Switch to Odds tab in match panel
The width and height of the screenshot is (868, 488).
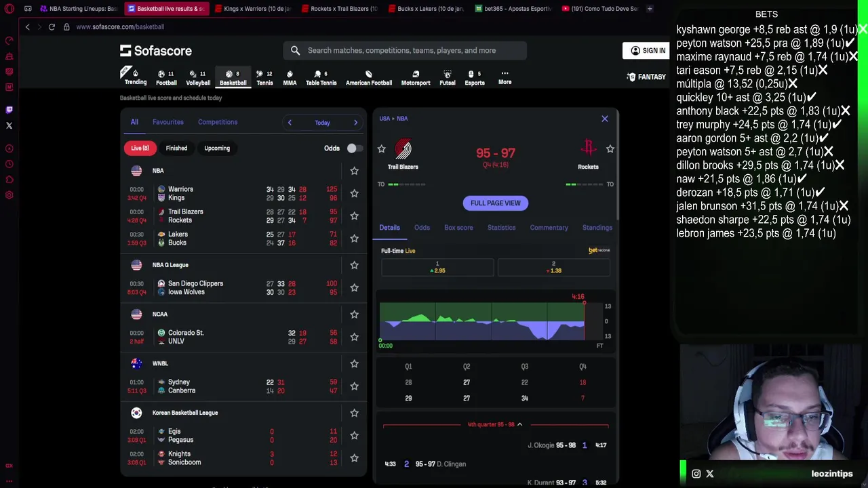422,228
